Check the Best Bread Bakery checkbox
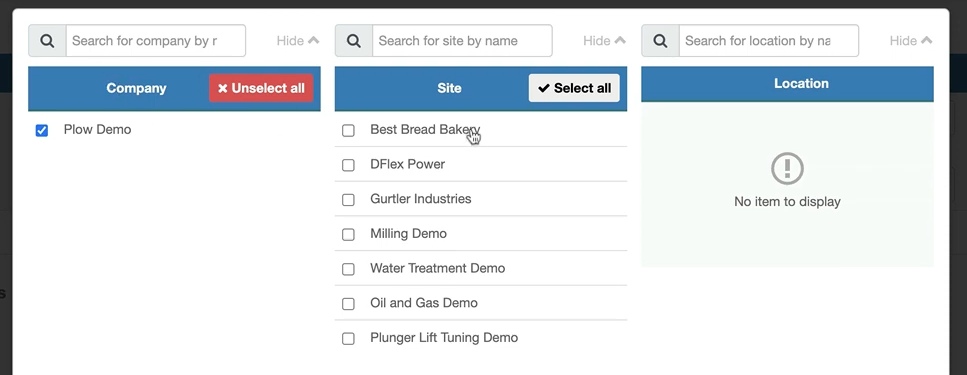Viewport: 967px width, 375px height. pyautogui.click(x=348, y=130)
